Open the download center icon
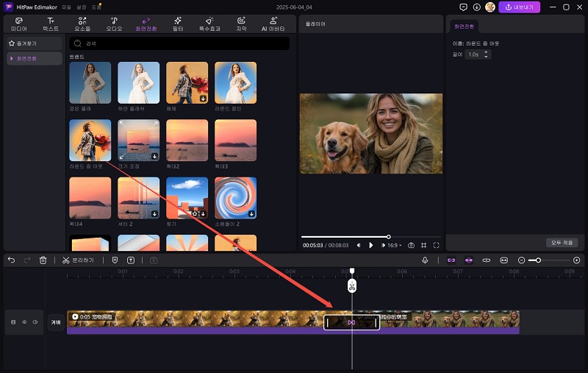 coord(476,7)
